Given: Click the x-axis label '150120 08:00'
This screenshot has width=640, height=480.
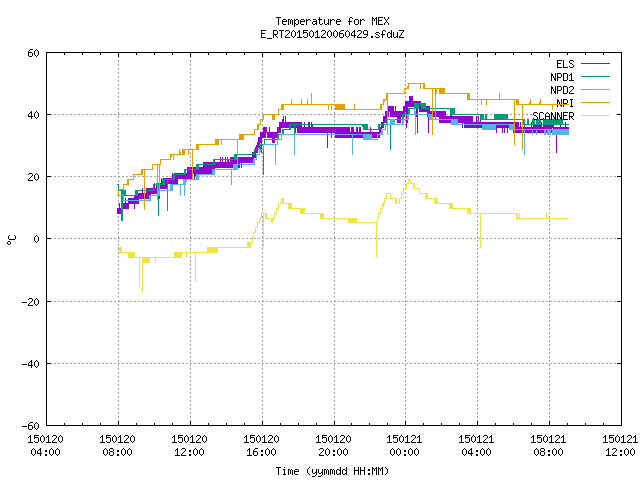Looking at the screenshot, I should click(x=118, y=446).
